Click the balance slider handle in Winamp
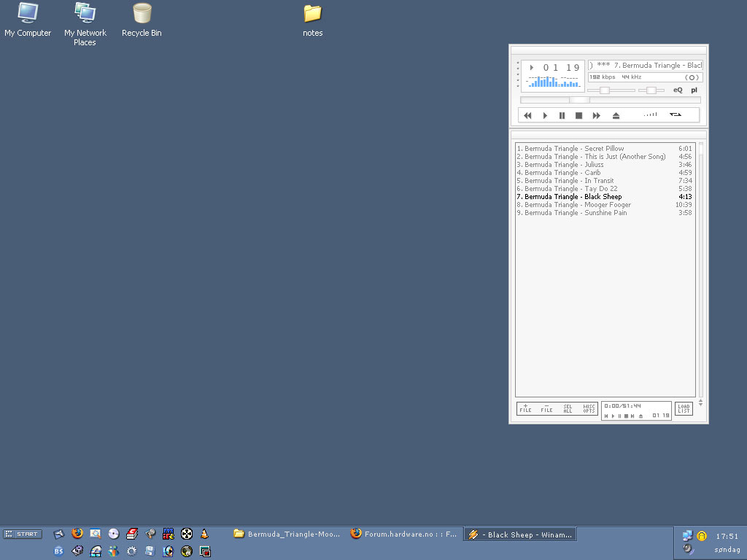Image resolution: width=747 pixels, height=560 pixels. point(651,90)
